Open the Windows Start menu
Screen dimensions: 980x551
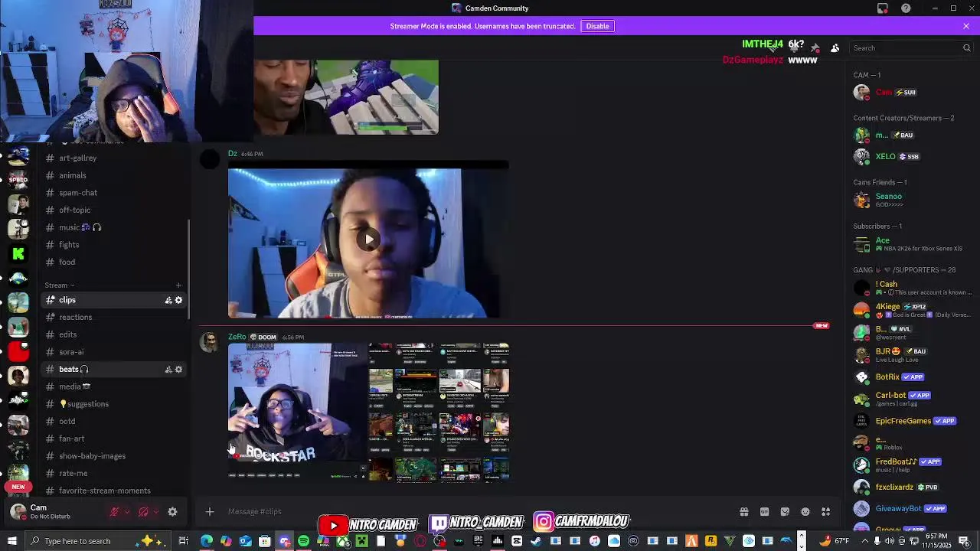(12, 541)
